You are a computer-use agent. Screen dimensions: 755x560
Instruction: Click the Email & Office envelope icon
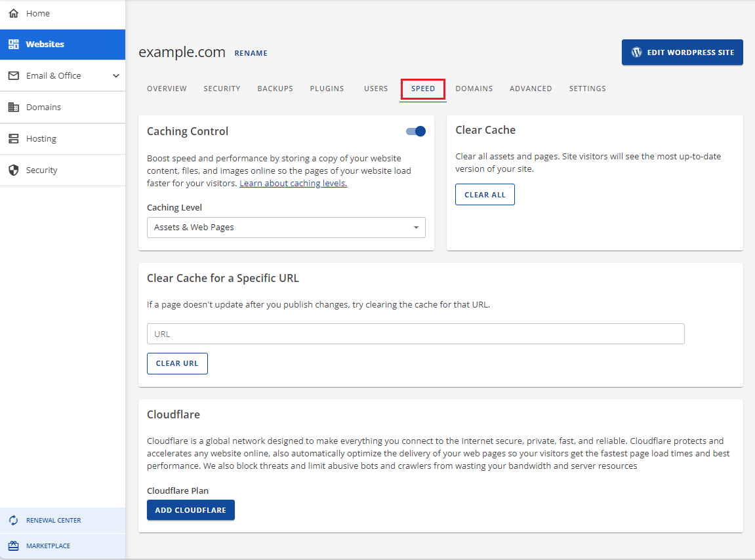[x=13, y=75]
